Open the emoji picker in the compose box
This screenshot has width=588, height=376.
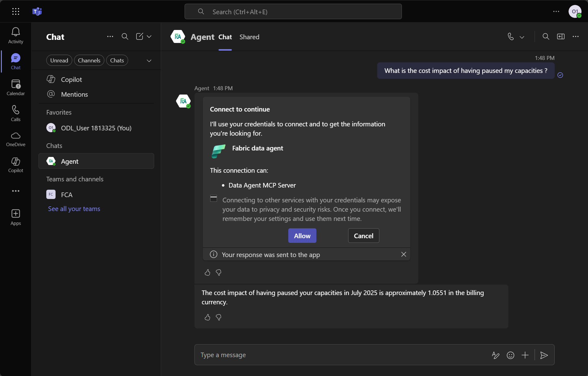(x=511, y=355)
